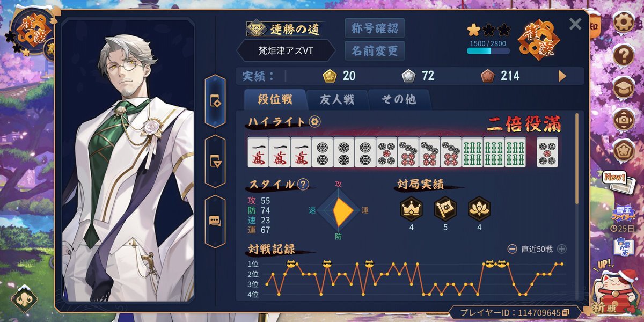Increase recent match count with plus
Viewport: 644px width, 322px height.
[x=561, y=249]
